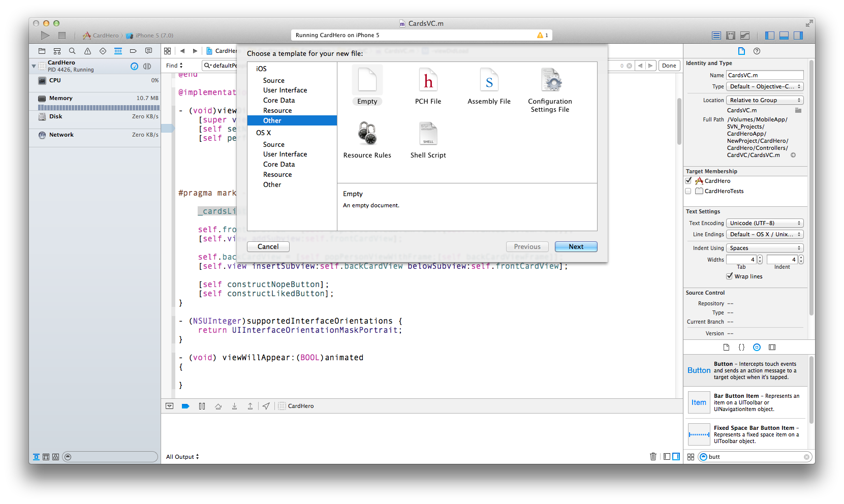Open the code snippet library braces icon
Screen dimensions: 844x504
pos(741,347)
